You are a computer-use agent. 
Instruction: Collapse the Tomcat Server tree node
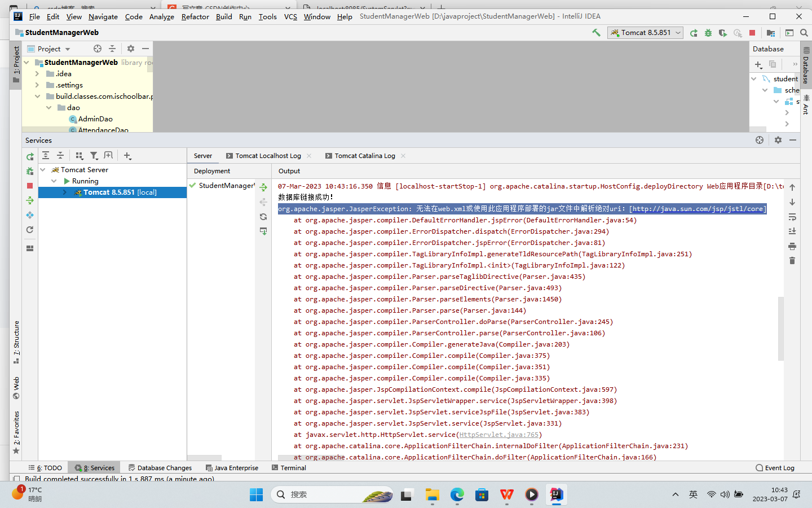coord(43,170)
